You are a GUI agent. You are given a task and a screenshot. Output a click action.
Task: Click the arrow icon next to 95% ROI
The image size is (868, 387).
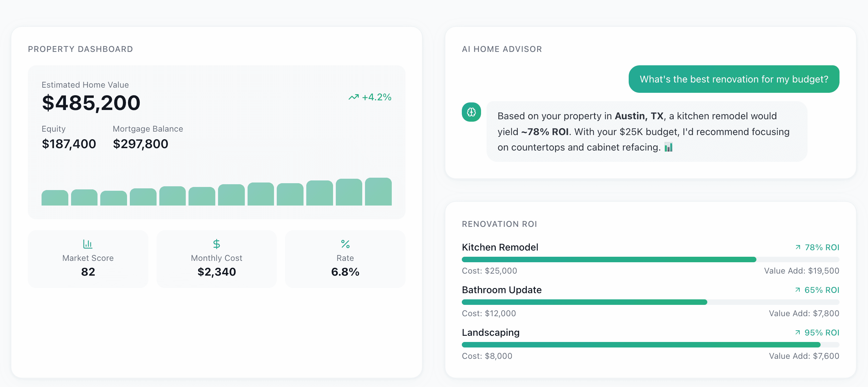tap(798, 332)
